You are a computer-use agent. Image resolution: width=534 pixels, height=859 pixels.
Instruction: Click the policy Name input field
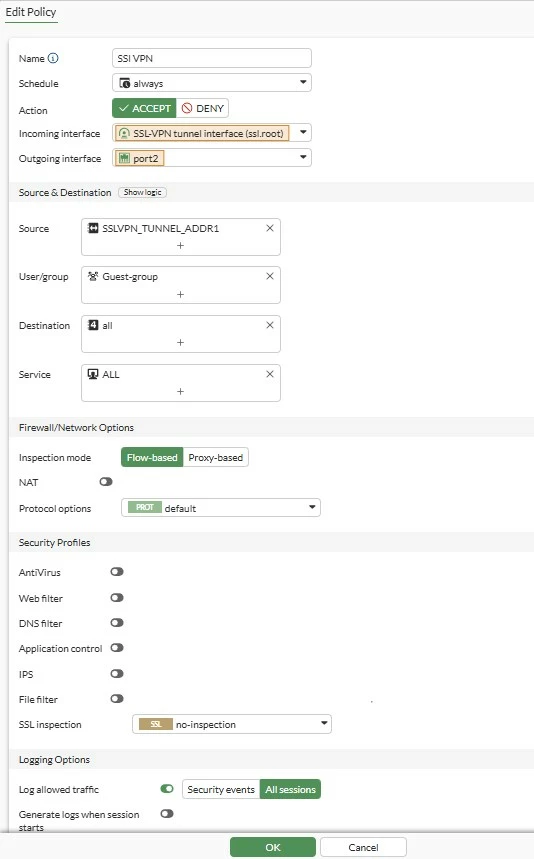(x=212, y=58)
